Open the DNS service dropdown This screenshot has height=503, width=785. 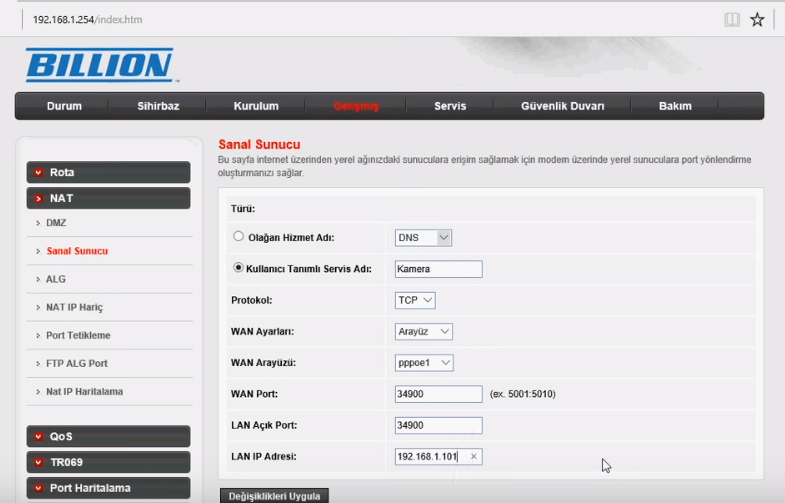423,238
